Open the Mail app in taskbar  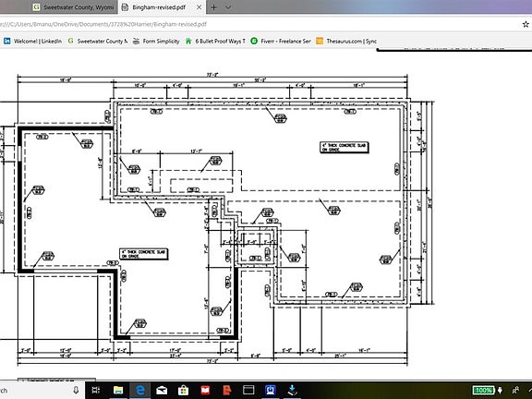click(x=162, y=390)
